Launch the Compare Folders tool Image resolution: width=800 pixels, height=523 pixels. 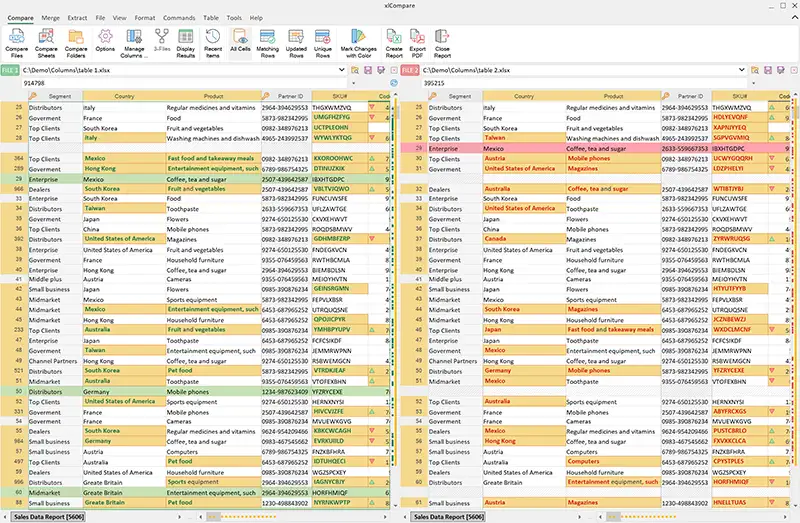tap(76, 43)
